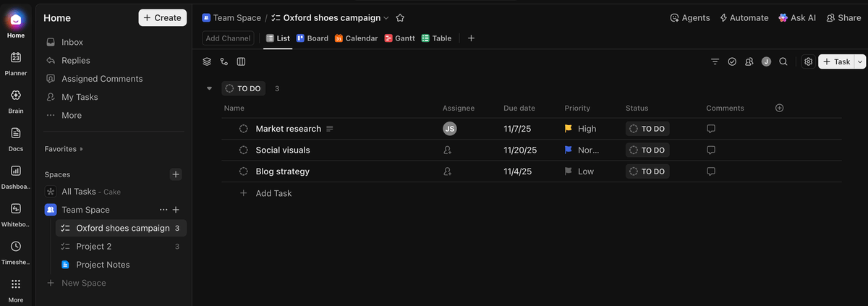Change Market research TO DO status

pos(647,129)
